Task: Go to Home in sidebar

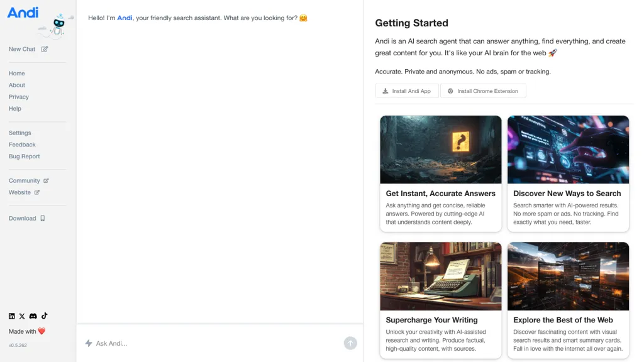Action: point(17,74)
